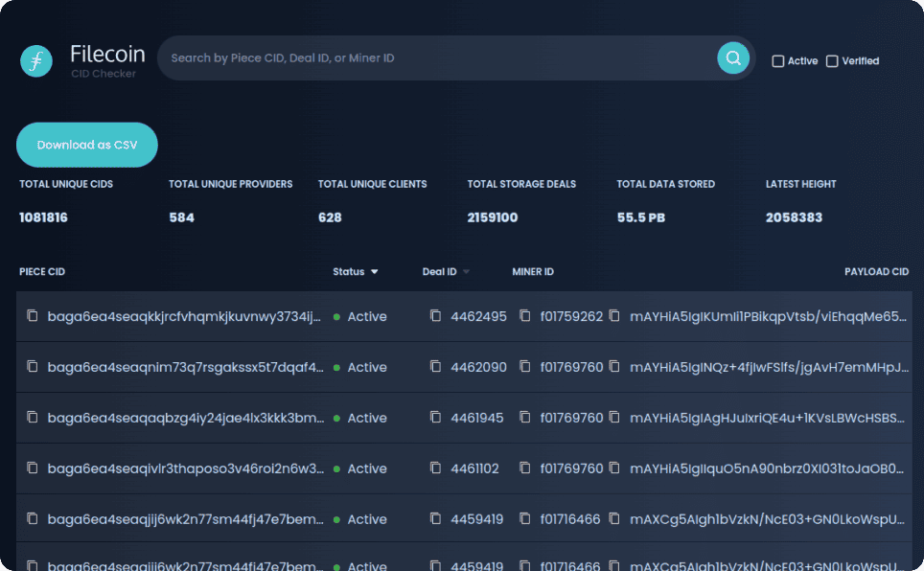Click the Filecoin logo icon
924x571 pixels.
pyautogui.click(x=36, y=60)
